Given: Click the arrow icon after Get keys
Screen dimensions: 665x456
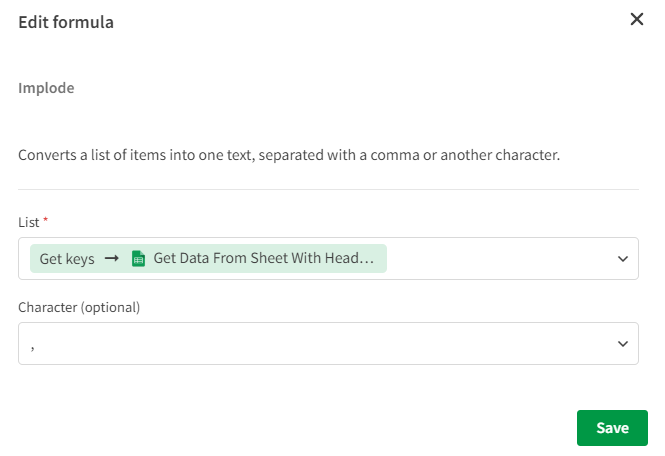Looking at the screenshot, I should click(112, 259).
